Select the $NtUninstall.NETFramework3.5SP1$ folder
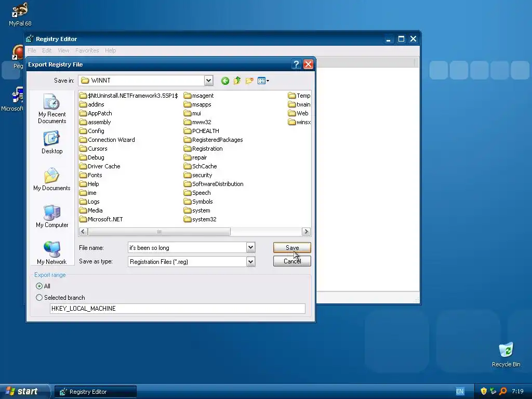532x399 pixels. click(129, 96)
